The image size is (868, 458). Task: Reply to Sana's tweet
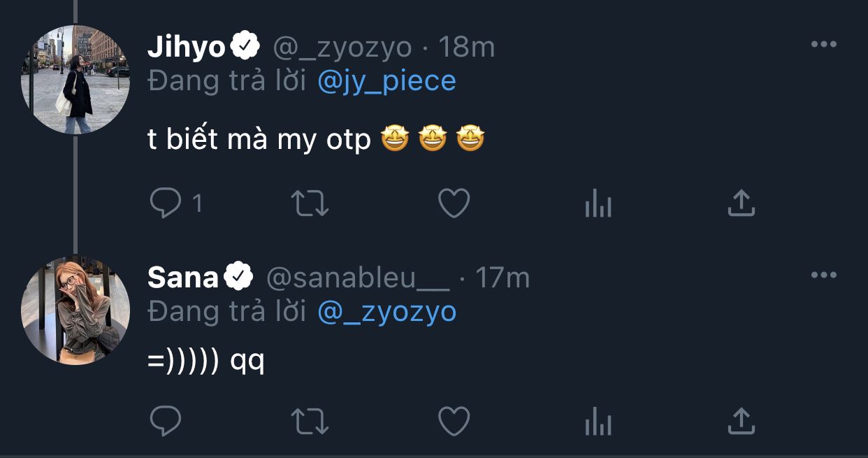click(166, 421)
